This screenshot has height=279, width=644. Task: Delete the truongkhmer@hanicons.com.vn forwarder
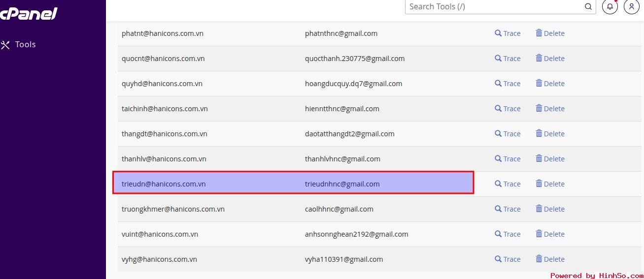[x=550, y=209]
